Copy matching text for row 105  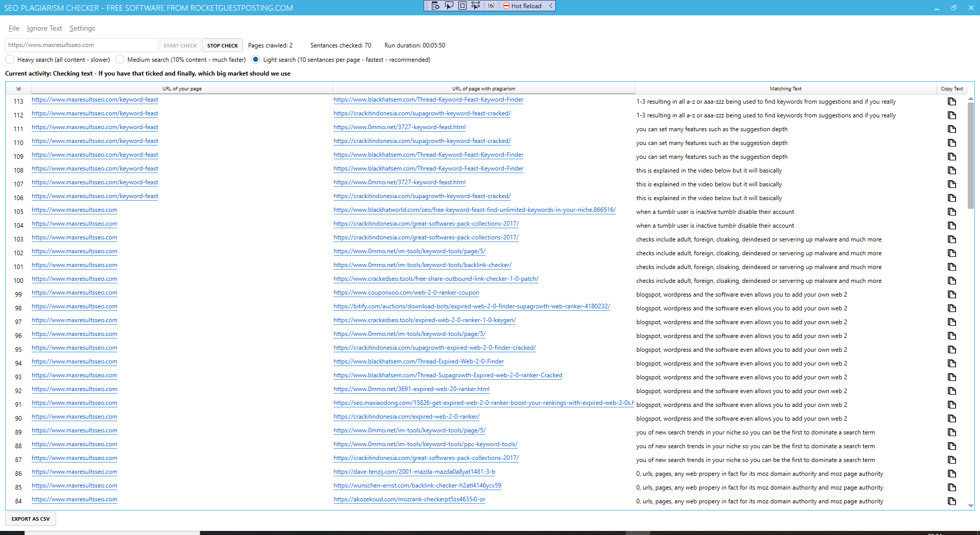(951, 212)
